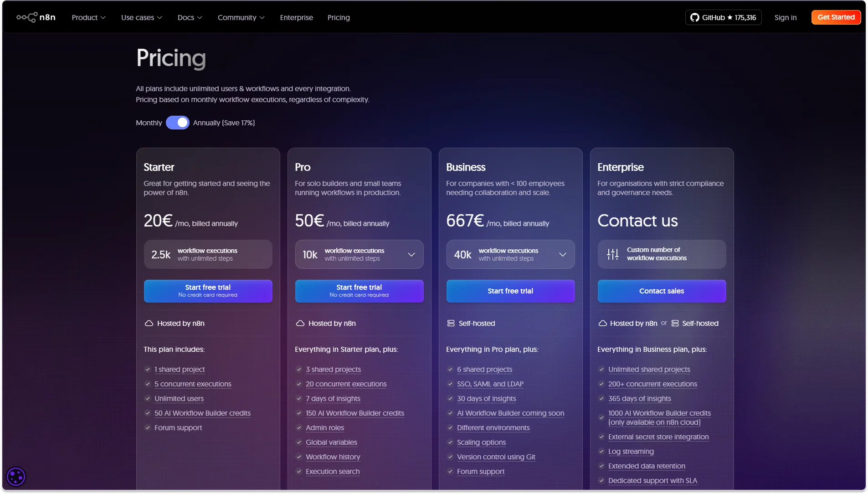868x494 pixels.
Task: Click the GitHub octocat icon
Action: (694, 17)
